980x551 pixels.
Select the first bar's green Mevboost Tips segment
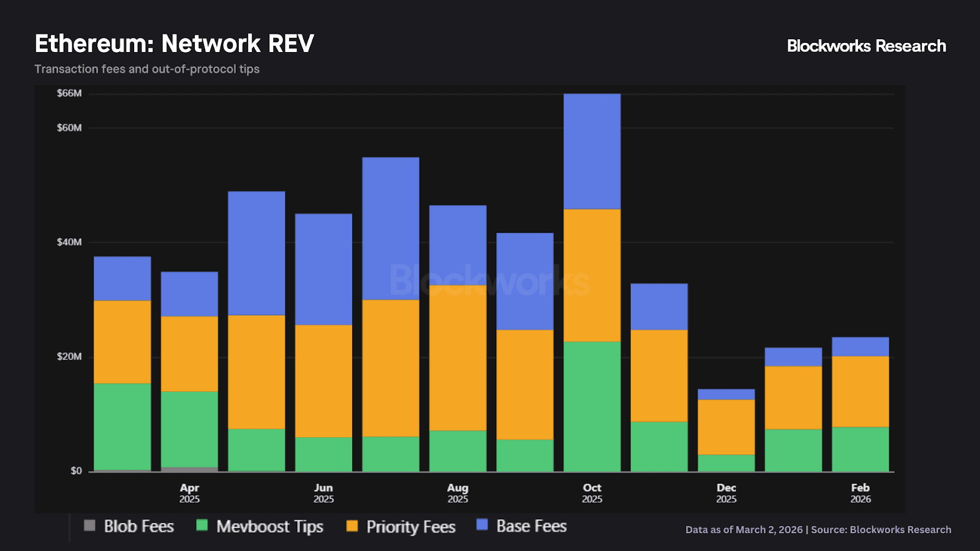(123, 427)
